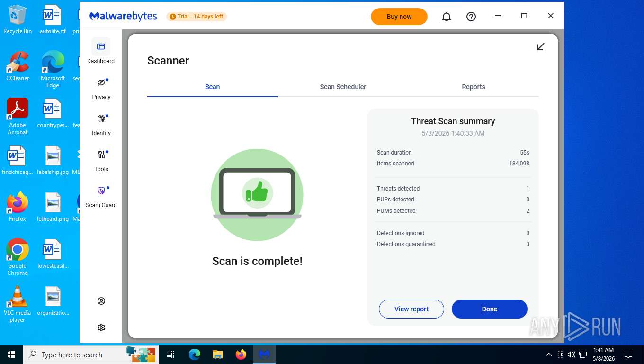Click the Malwarebytes logo
This screenshot has height=364, width=644.
[x=123, y=16]
